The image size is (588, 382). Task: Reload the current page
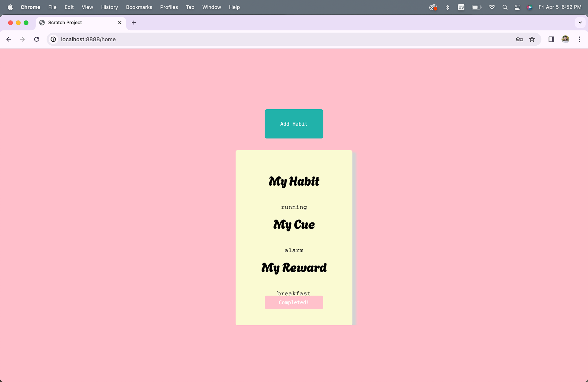36,39
